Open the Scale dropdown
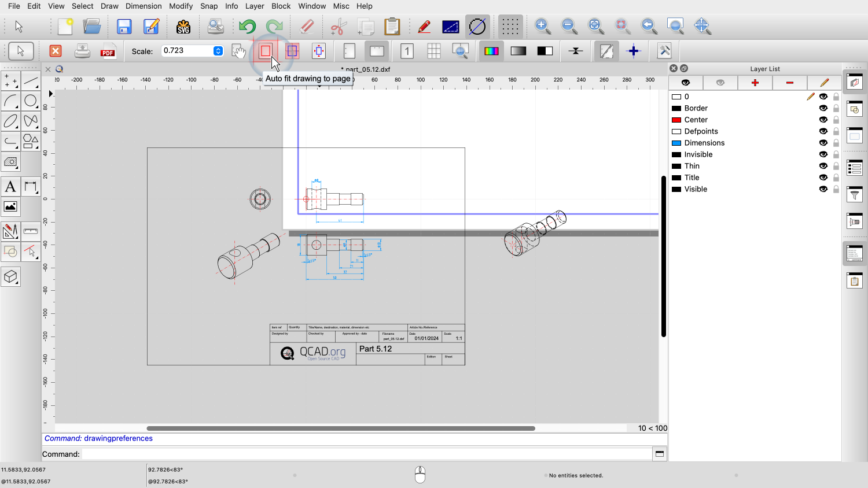868x488 pixels. coord(218,51)
